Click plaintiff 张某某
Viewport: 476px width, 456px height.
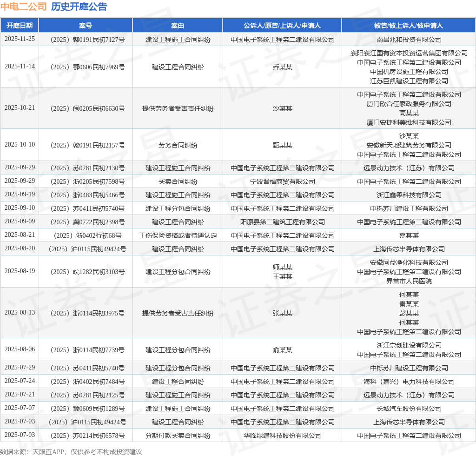(282, 313)
